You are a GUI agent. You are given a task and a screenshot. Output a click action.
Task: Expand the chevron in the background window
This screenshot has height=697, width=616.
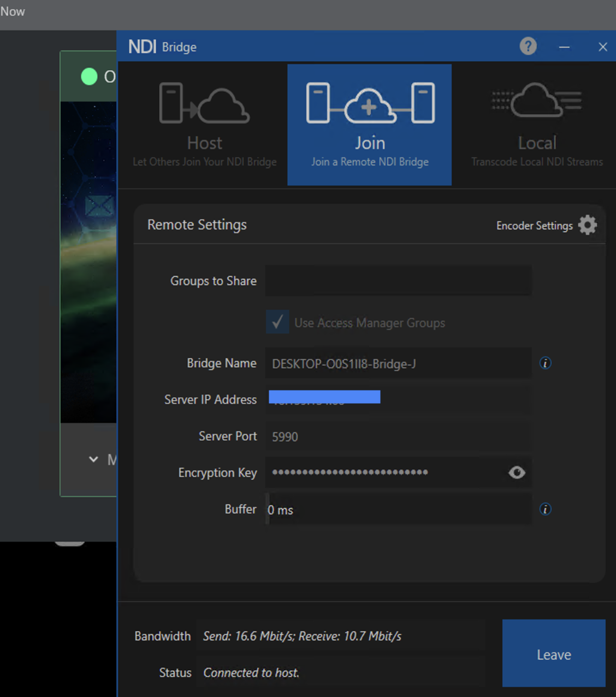(x=93, y=459)
